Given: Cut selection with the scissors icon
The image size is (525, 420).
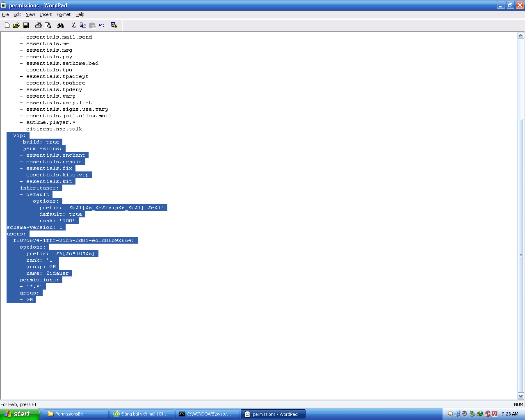Looking at the screenshot, I should click(x=73, y=25).
